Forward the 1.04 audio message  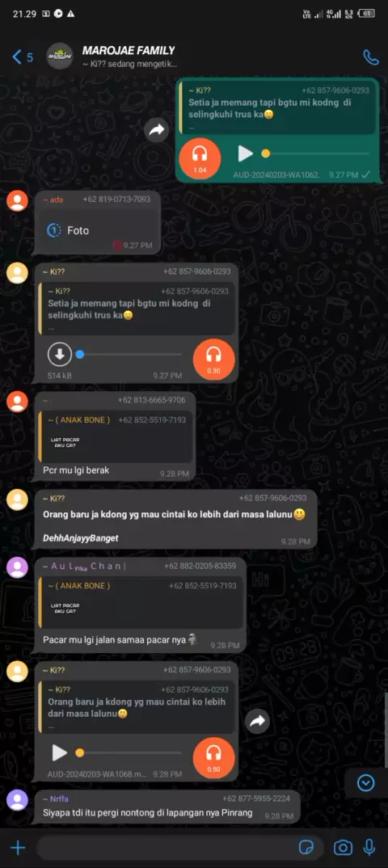point(157,130)
